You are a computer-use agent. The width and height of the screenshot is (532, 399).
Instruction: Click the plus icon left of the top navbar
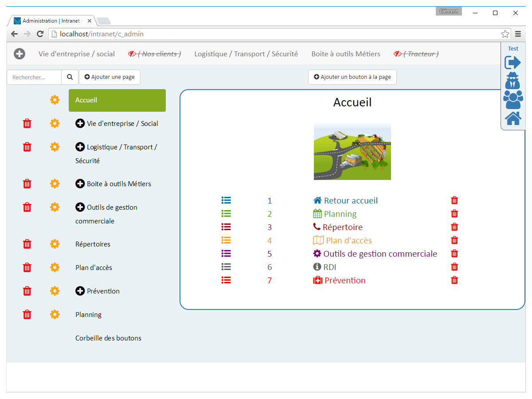click(19, 54)
